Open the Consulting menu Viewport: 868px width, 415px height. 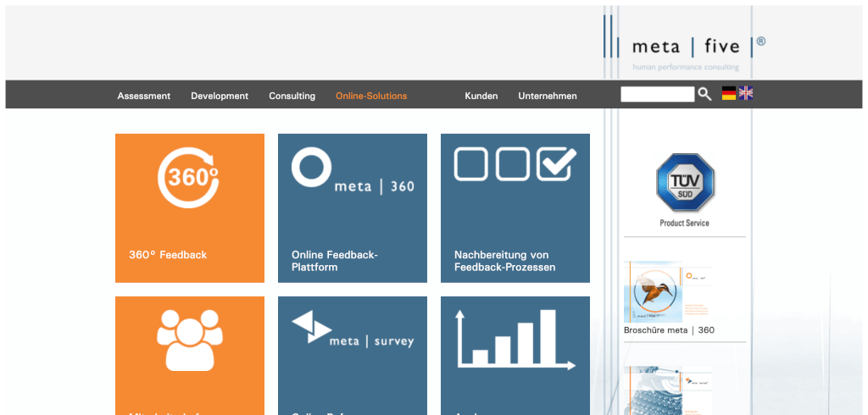click(x=292, y=96)
